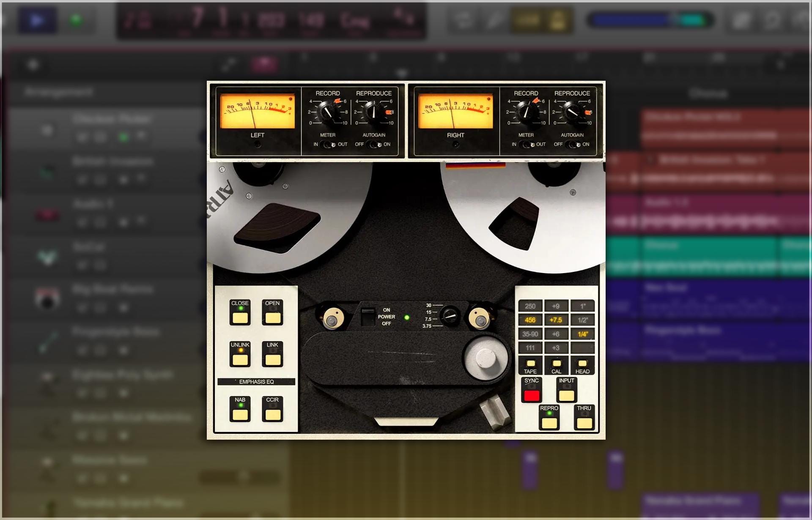Click the tape speed selector knob
Image resolution: width=812 pixels, height=520 pixels.
coord(450,315)
